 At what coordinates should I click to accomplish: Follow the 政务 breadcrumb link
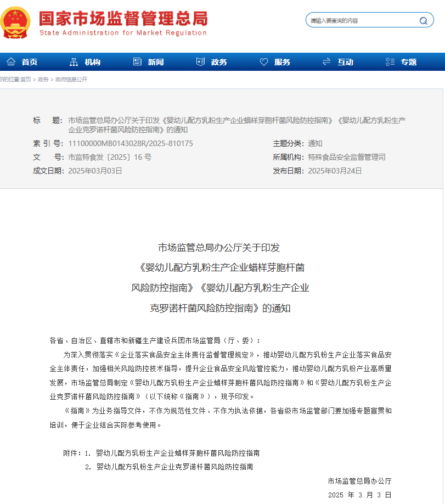pos(43,80)
